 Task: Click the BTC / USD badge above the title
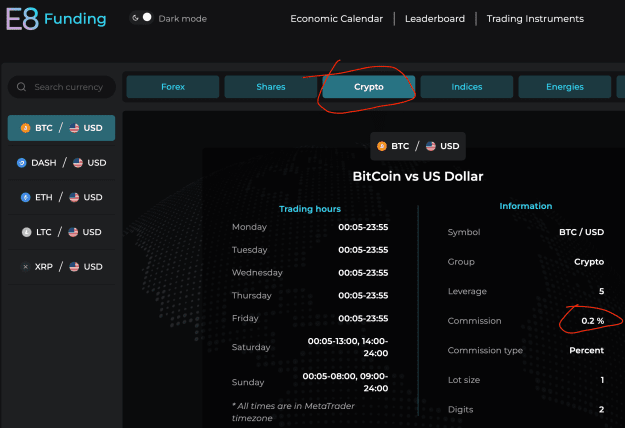click(418, 146)
